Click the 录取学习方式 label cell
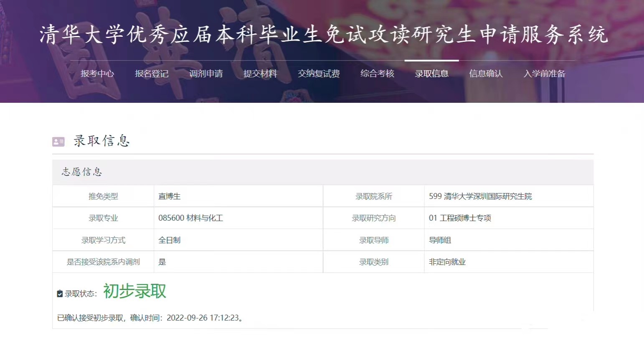644x341 pixels. pyautogui.click(x=103, y=240)
